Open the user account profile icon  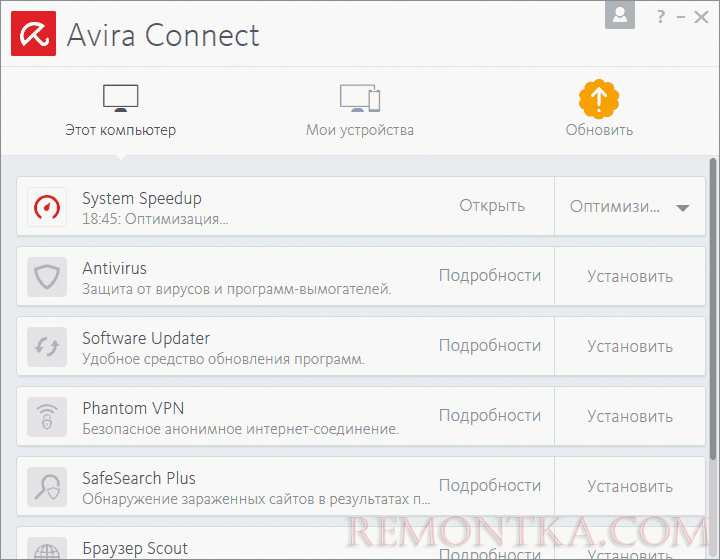click(620, 15)
